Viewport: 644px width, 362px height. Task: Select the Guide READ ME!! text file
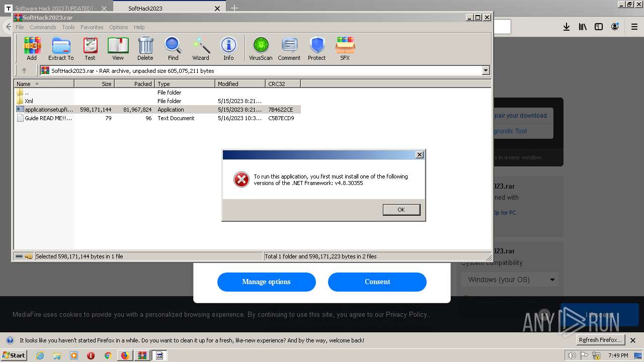[x=157, y=118]
